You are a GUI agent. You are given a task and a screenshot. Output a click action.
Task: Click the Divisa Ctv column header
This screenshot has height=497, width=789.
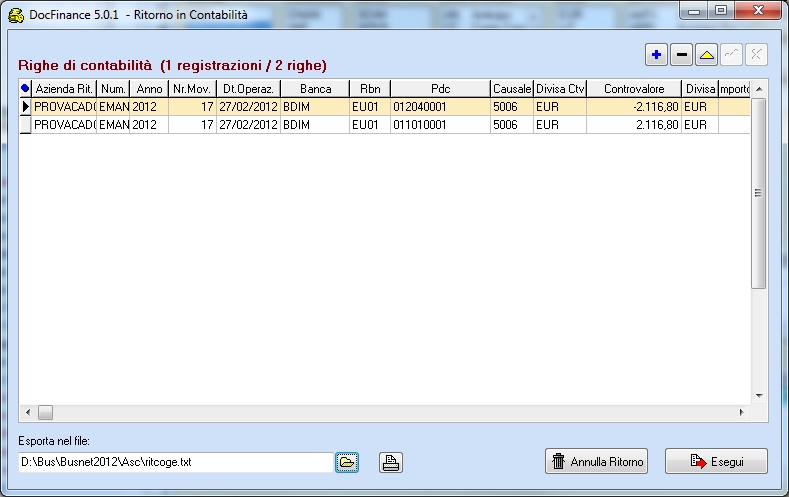coord(560,89)
